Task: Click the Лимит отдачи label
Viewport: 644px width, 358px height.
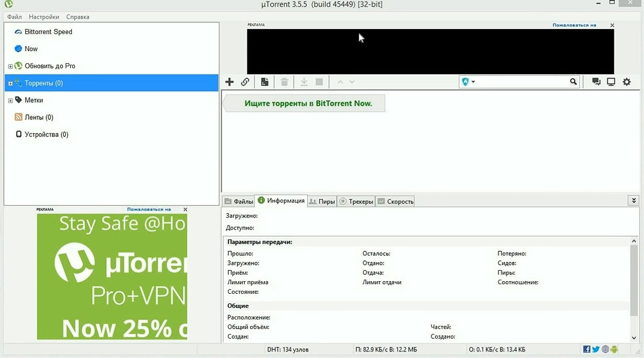Action: pyautogui.click(x=382, y=282)
